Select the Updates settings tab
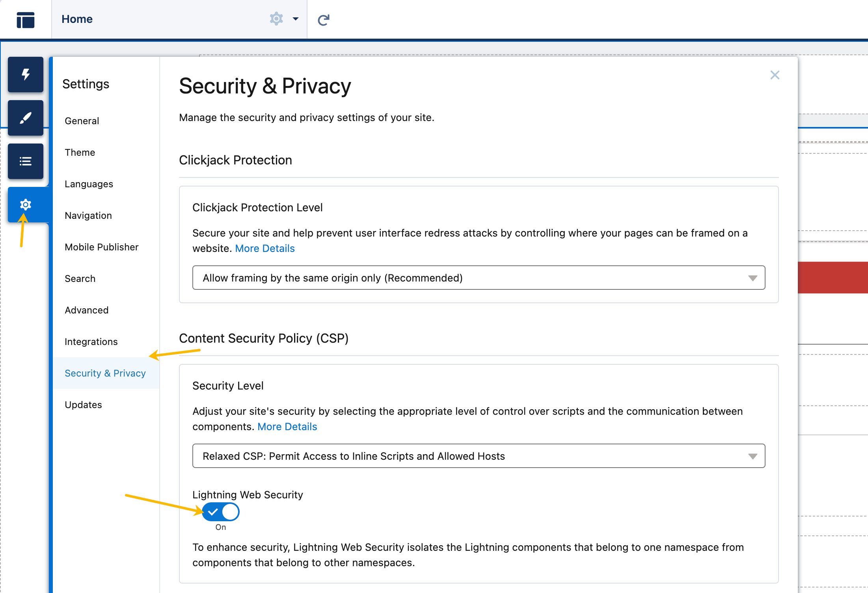 pos(83,405)
